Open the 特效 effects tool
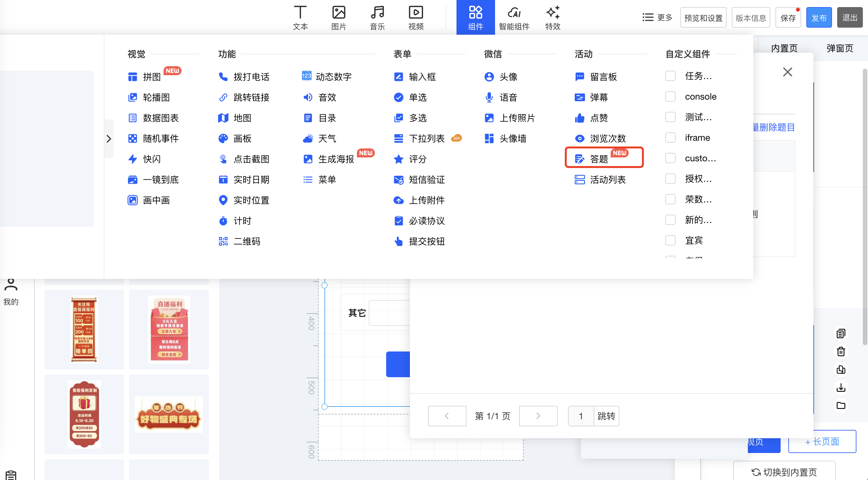 coord(553,17)
